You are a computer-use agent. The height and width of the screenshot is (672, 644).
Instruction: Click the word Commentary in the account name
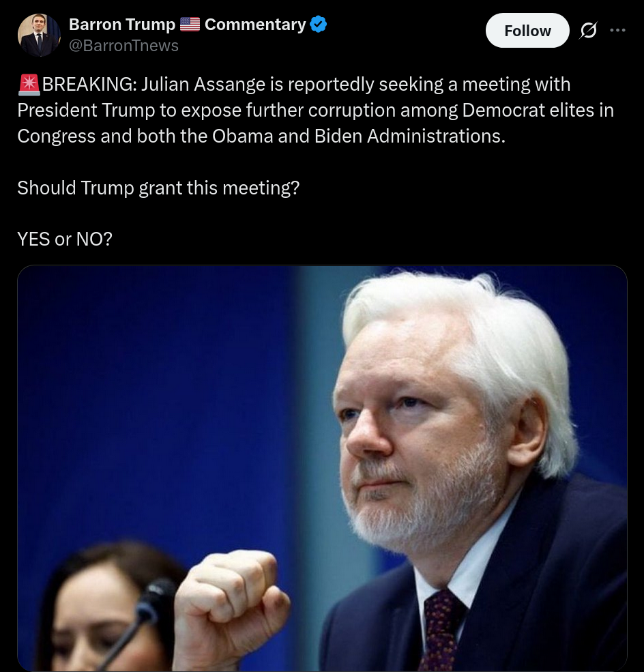coord(254,25)
